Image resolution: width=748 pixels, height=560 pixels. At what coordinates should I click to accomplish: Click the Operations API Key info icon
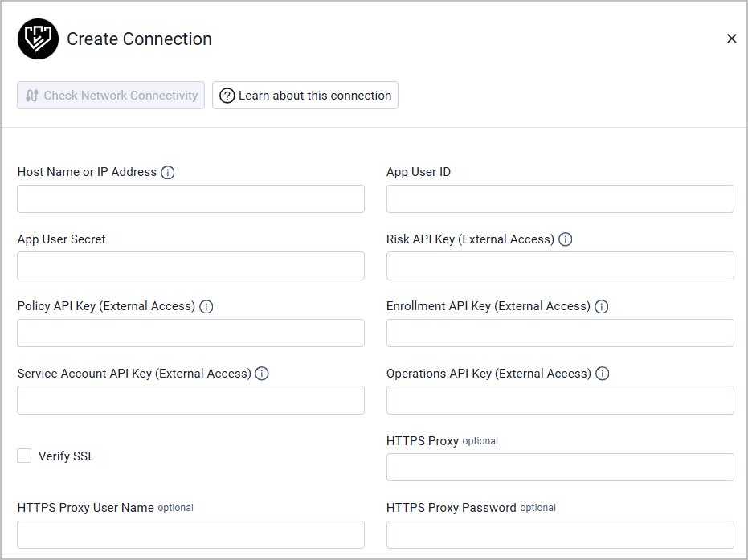tap(603, 374)
